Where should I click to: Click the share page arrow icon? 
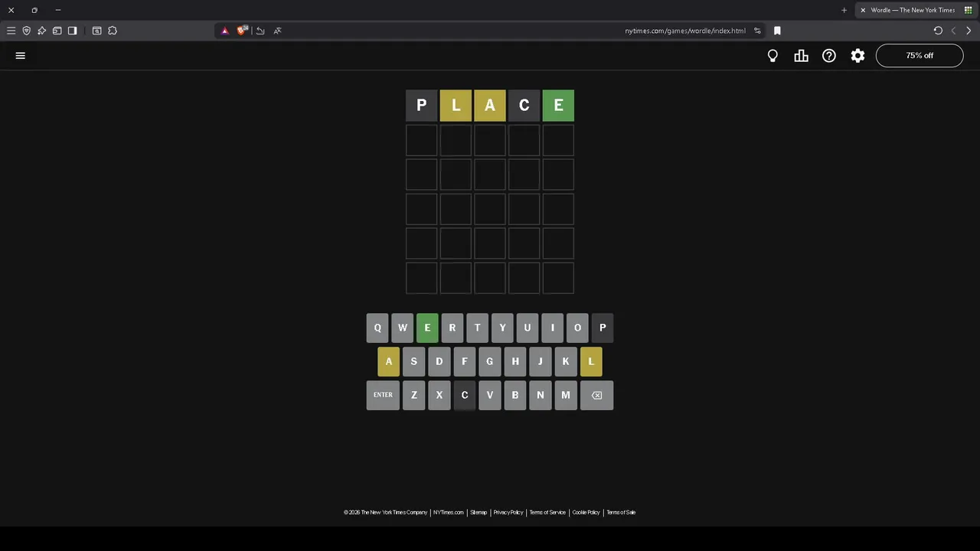coord(260,31)
